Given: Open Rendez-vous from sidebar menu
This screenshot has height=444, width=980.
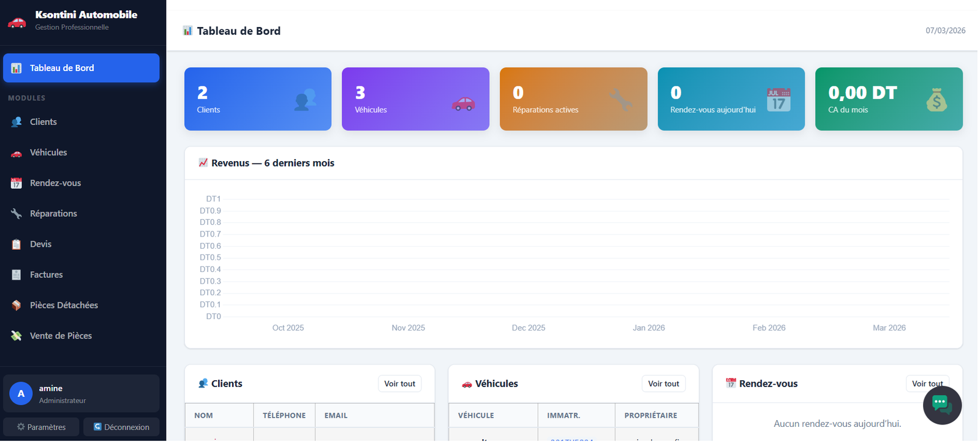Looking at the screenshot, I should pos(55,183).
